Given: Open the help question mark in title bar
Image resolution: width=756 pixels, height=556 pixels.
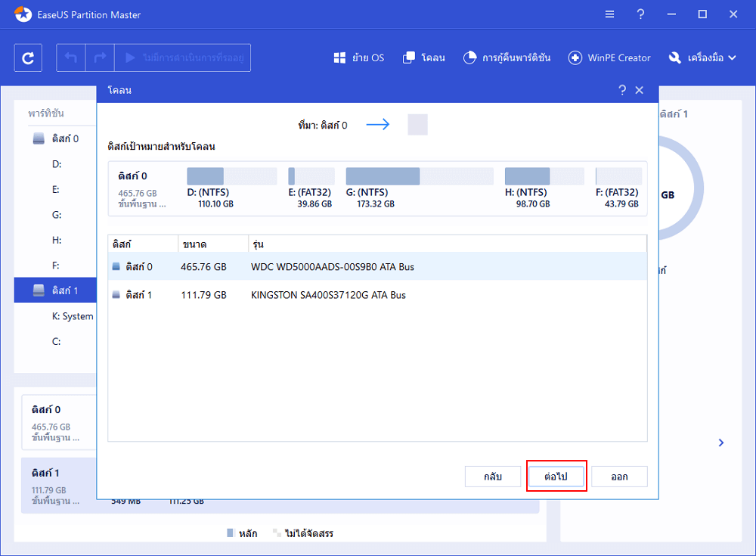Looking at the screenshot, I should (640, 14).
